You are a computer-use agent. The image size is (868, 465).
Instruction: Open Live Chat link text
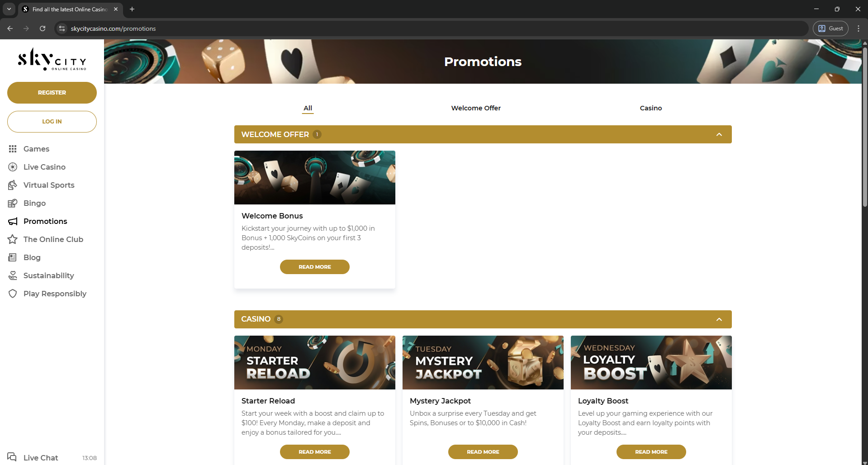click(41, 458)
